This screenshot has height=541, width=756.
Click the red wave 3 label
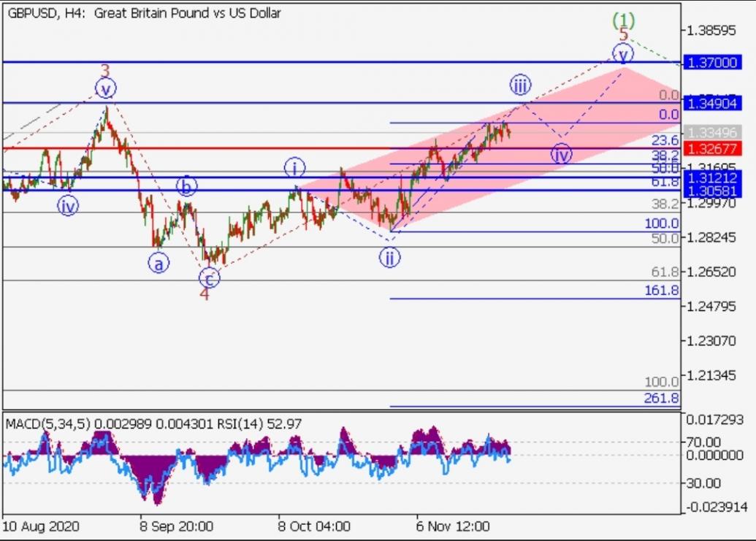pyautogui.click(x=105, y=72)
